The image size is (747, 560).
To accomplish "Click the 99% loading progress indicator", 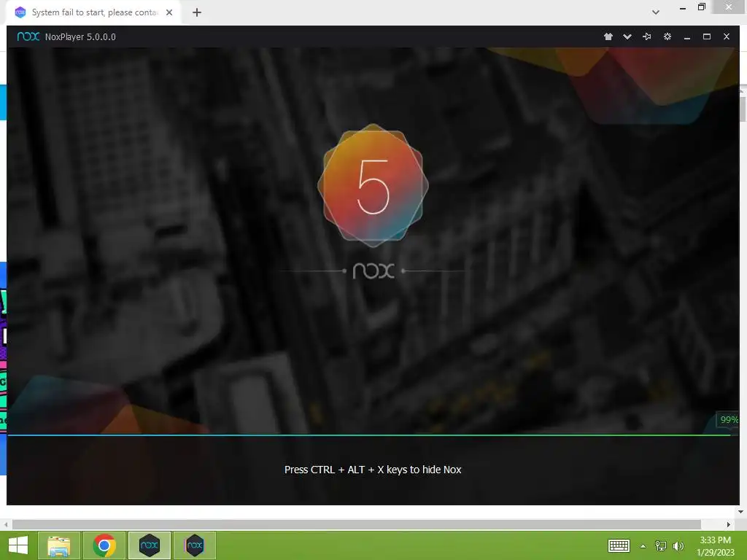I will (729, 419).
